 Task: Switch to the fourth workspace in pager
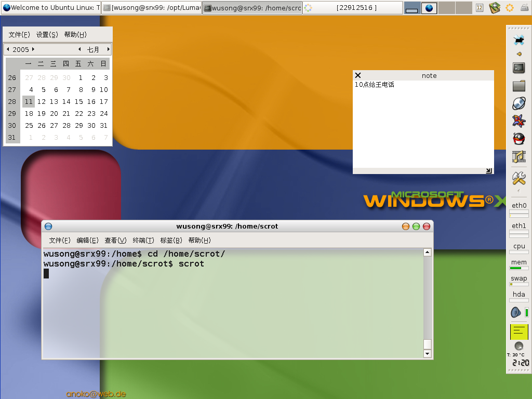point(463,8)
